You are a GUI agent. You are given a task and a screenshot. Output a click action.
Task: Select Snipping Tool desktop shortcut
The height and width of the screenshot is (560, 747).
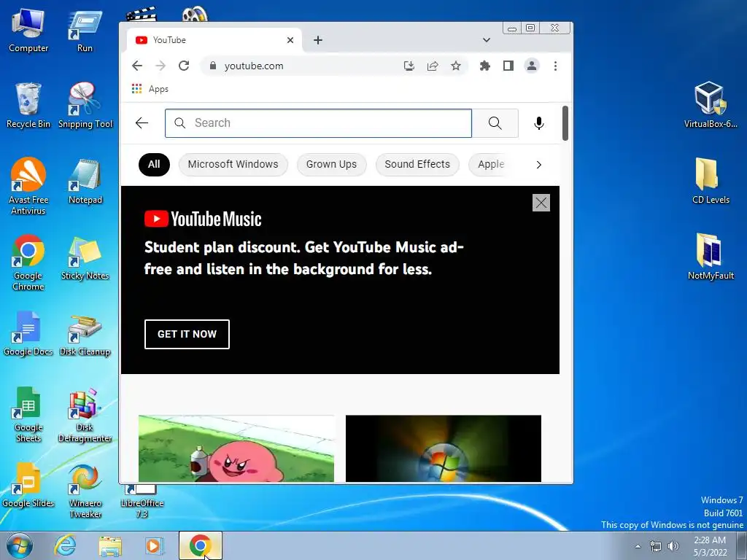tap(85, 106)
